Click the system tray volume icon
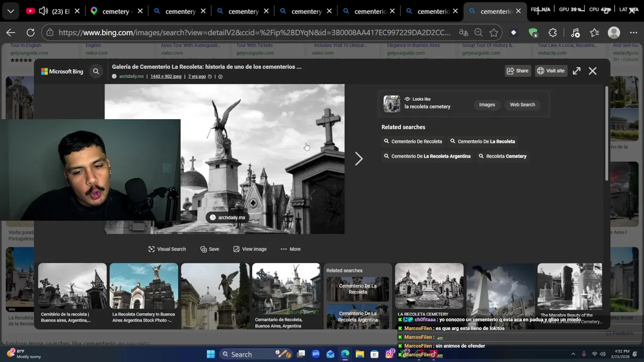 [604, 354]
